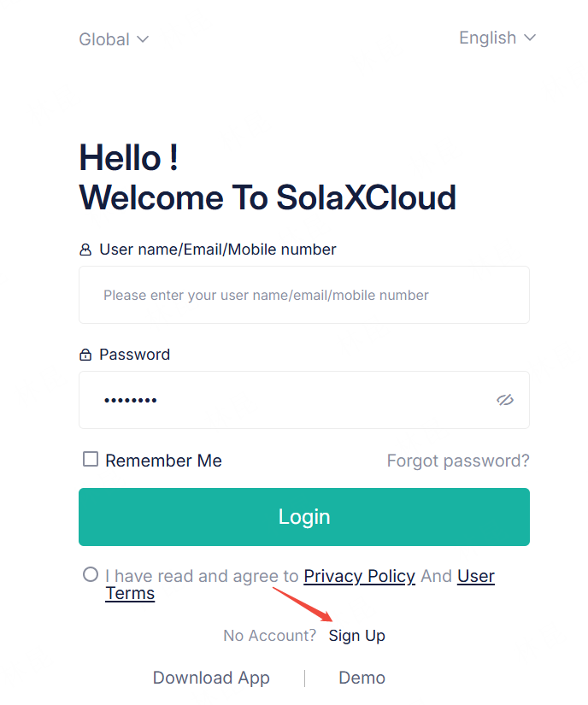
Task: Open the Demo link
Action: [362, 678]
